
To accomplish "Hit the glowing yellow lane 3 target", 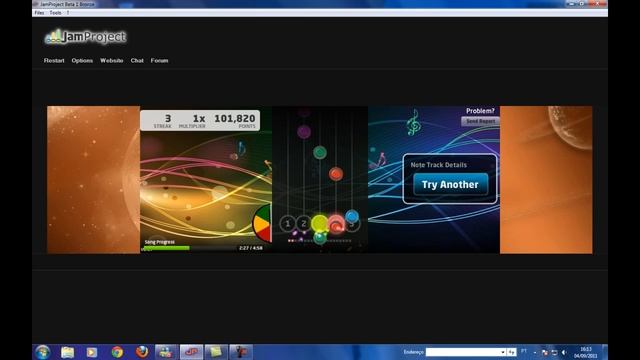I will [x=320, y=223].
